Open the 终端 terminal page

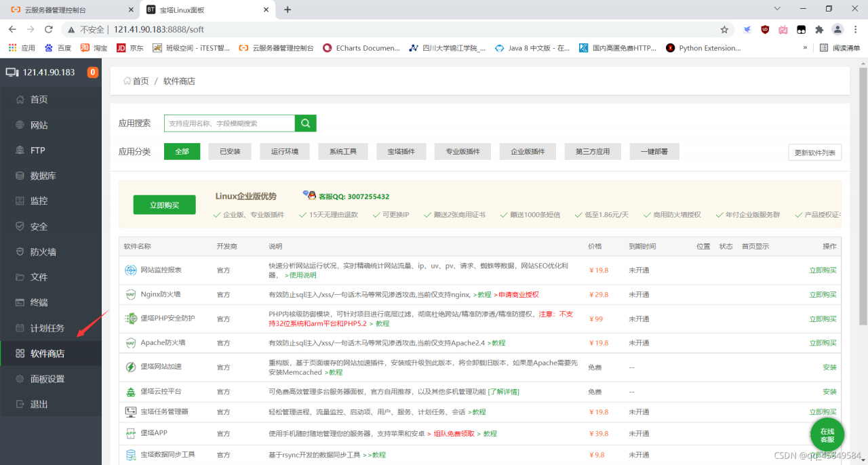click(x=39, y=302)
